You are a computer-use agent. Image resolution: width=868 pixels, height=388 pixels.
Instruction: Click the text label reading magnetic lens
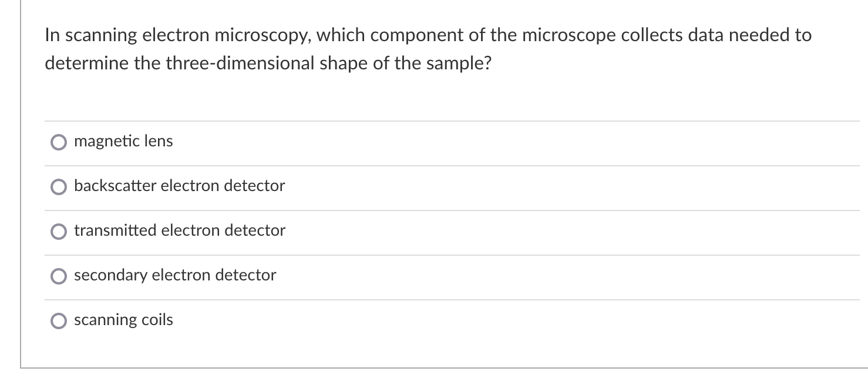123,141
